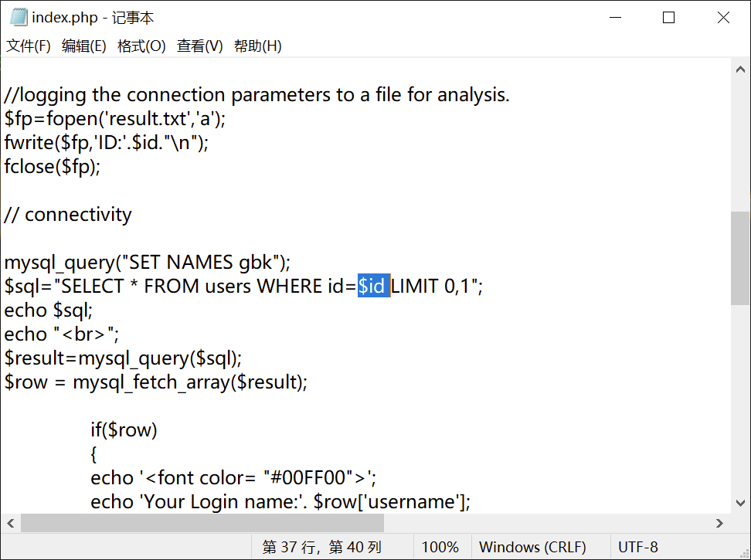Click the vertical scrollbar thumb
The image size is (751, 560).
pyautogui.click(x=740, y=258)
